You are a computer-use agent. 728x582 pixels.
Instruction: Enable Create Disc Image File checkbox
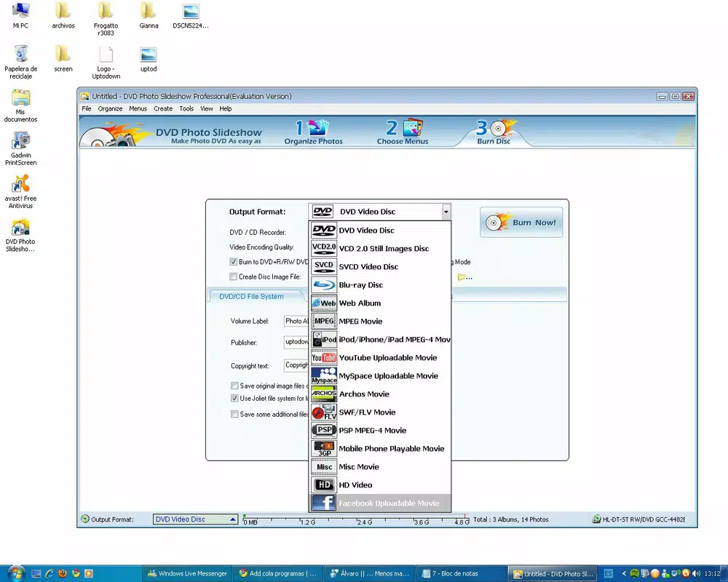[x=233, y=276]
